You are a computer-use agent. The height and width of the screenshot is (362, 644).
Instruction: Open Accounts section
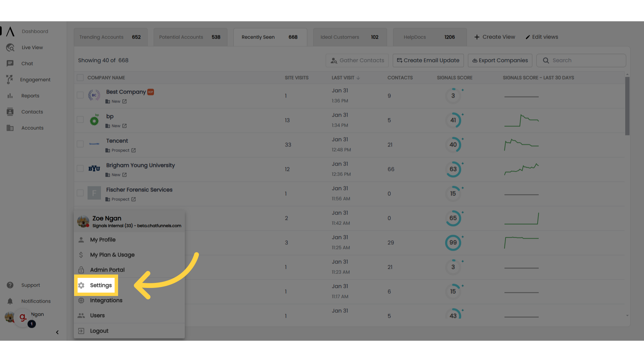(x=32, y=128)
